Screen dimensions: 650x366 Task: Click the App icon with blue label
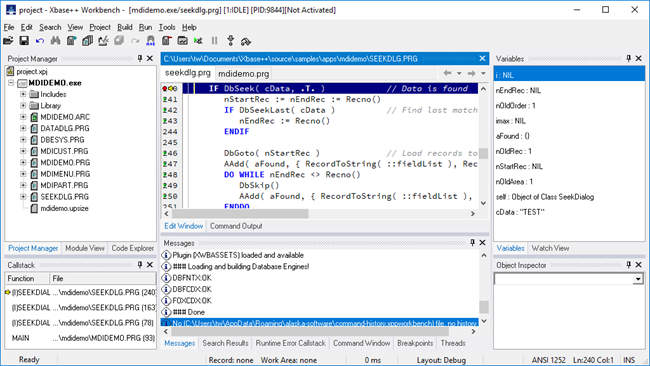click(x=150, y=41)
